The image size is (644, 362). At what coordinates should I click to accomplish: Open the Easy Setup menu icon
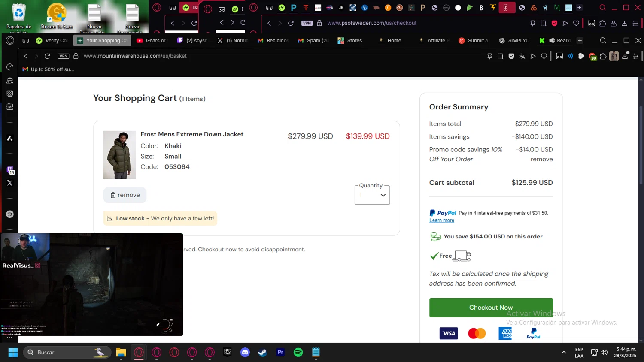[x=636, y=56]
